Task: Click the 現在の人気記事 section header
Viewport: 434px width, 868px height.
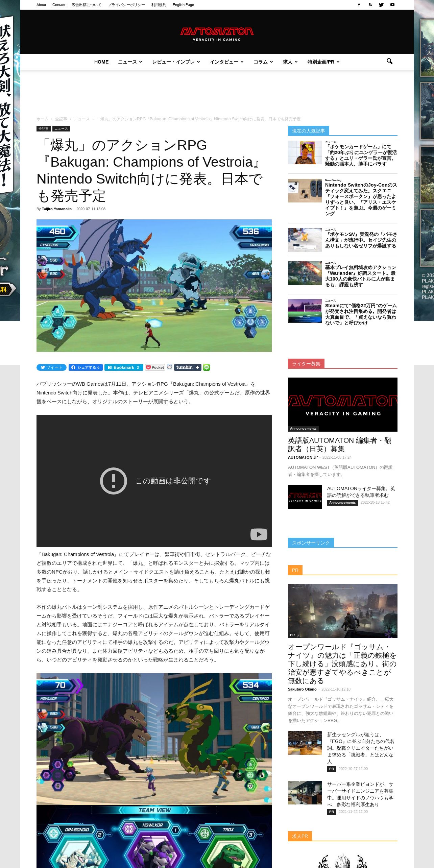Action: [308, 131]
